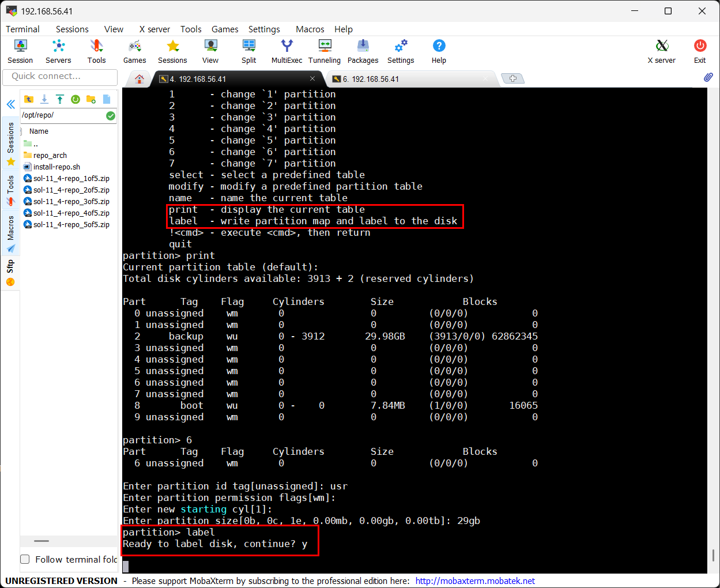Activate the Split terminal icon
The height and width of the screenshot is (588, 720).
[x=248, y=51]
